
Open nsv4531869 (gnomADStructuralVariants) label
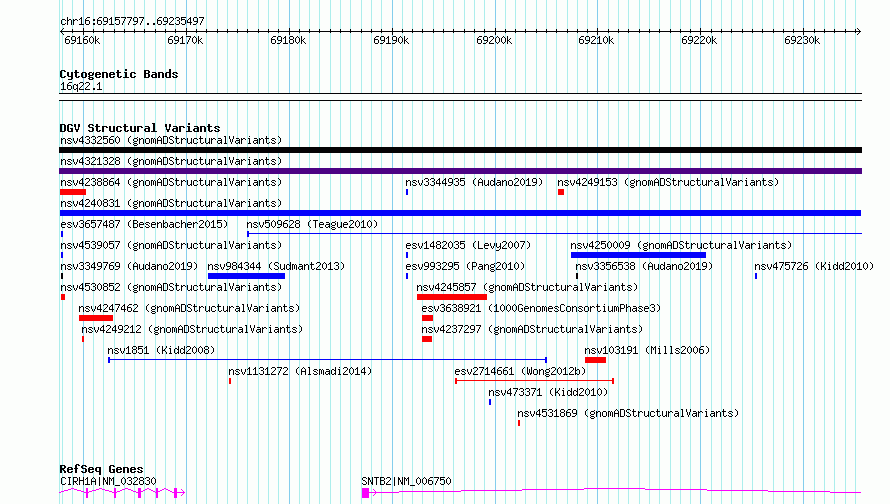point(628,413)
